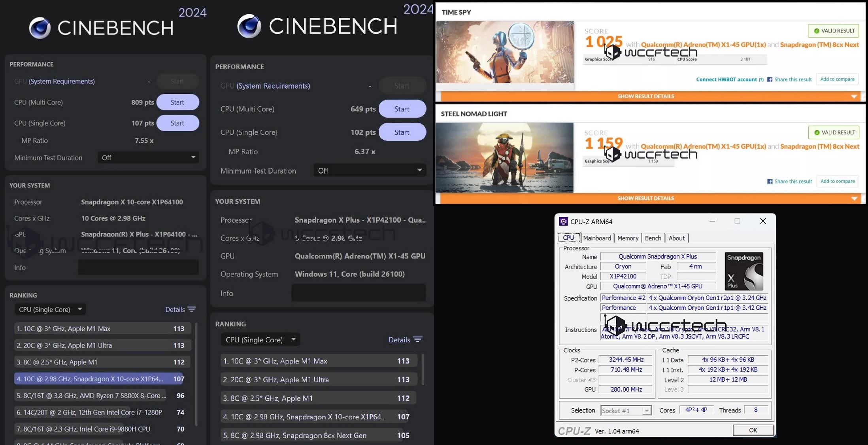Switch to the Mainboard tab in CPU-Z
Viewport: 868px width, 445px height.
(597, 238)
